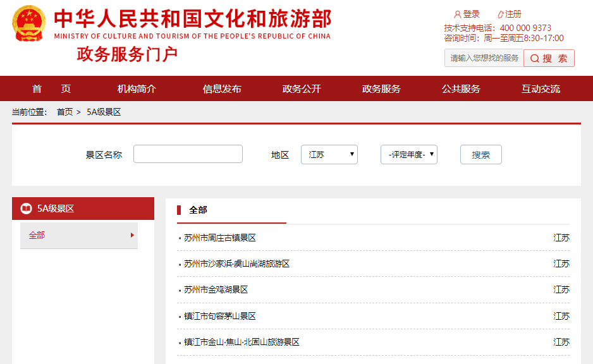Viewport: 593px width, 364px height.
Task: Select 全部 in the left sidebar
Action: (79, 235)
